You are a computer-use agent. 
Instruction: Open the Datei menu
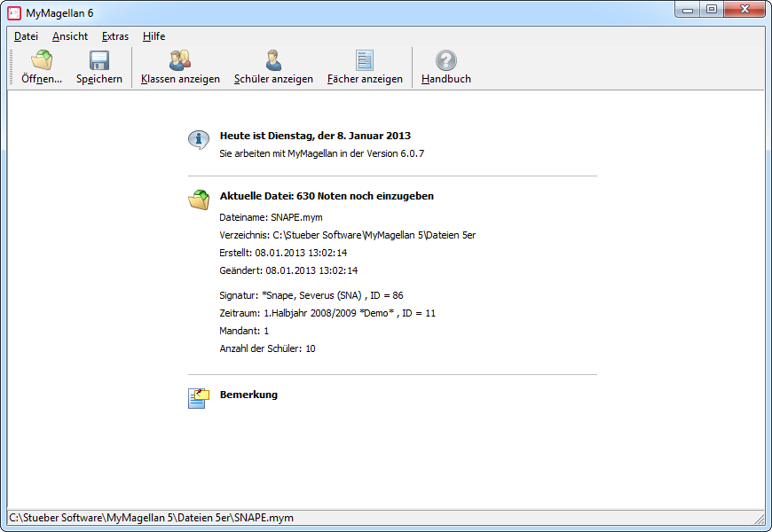coord(26,36)
